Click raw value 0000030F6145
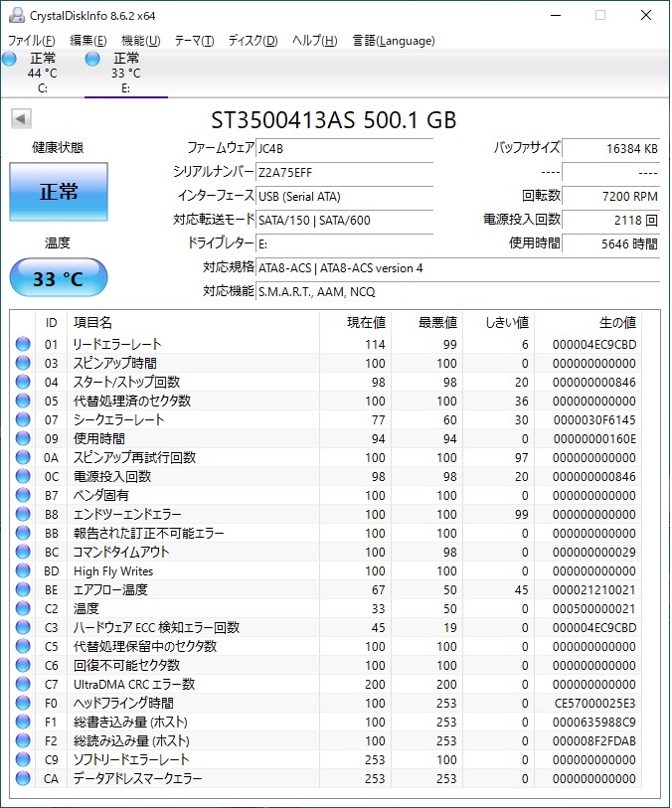672x808 pixels. point(594,420)
